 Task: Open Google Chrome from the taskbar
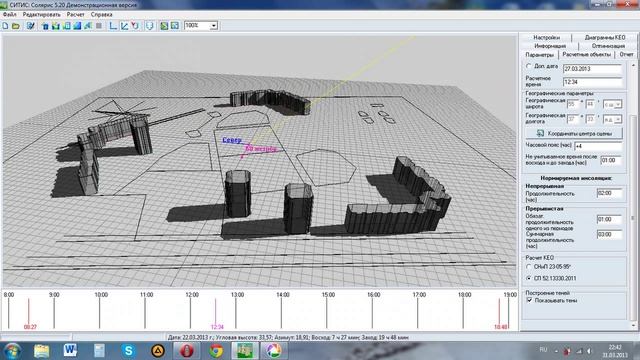click(x=216, y=351)
